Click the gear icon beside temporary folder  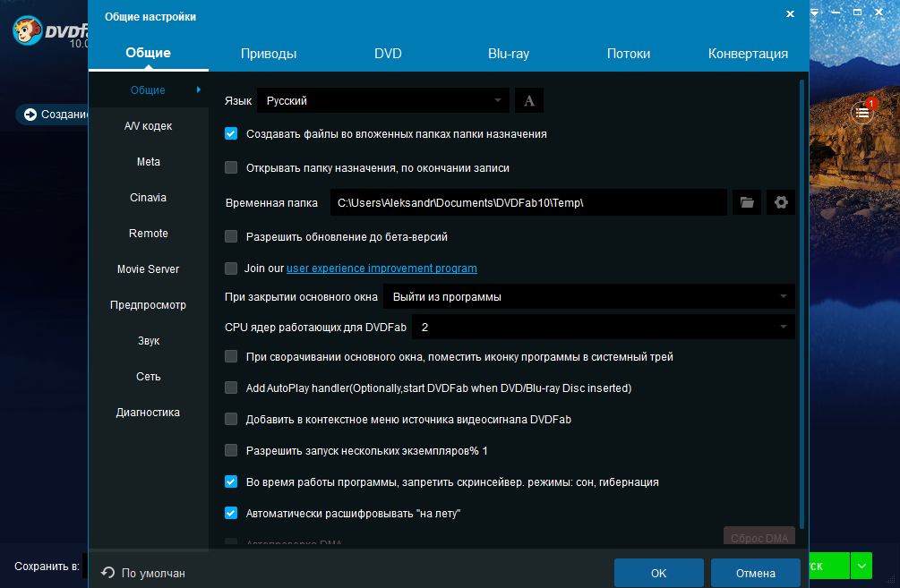point(781,203)
